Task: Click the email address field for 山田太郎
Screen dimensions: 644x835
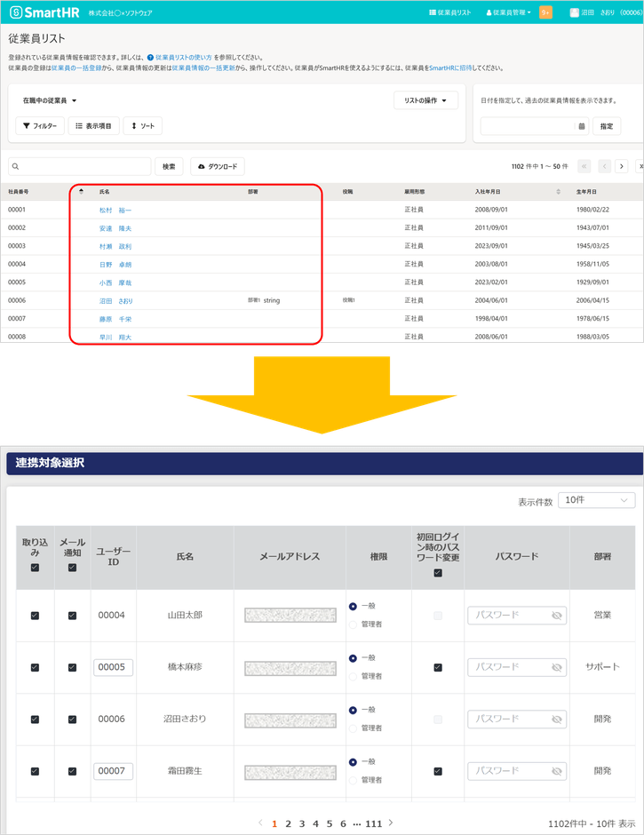Action: (290, 616)
